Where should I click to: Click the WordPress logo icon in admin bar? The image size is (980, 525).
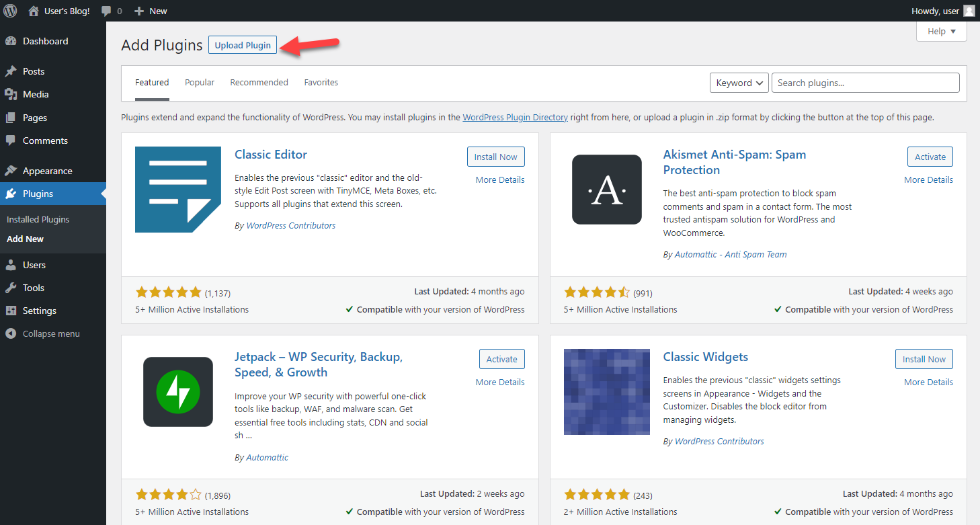click(10, 11)
